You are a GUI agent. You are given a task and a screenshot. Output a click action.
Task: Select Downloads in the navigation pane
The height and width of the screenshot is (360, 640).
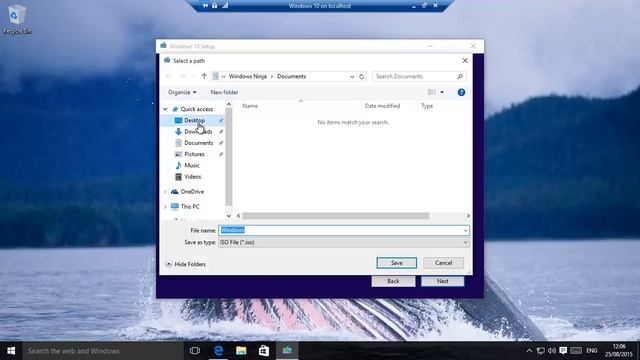(198, 131)
